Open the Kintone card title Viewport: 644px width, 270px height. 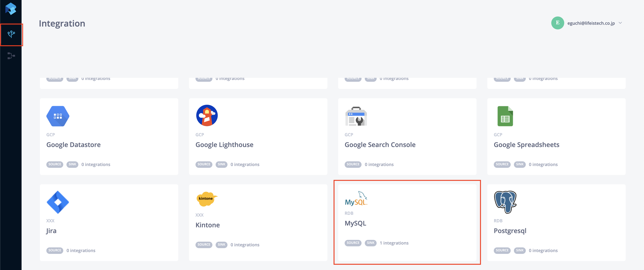click(208, 225)
